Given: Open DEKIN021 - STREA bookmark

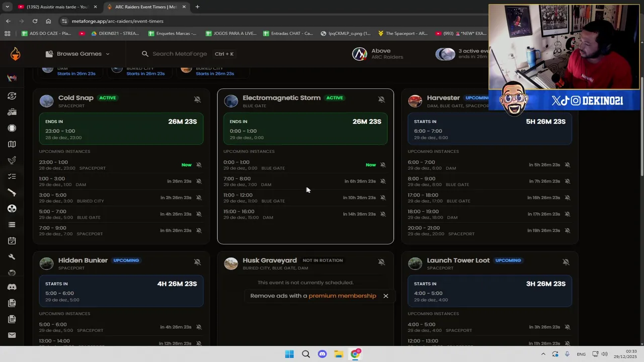Looking at the screenshot, I should coord(115,34).
